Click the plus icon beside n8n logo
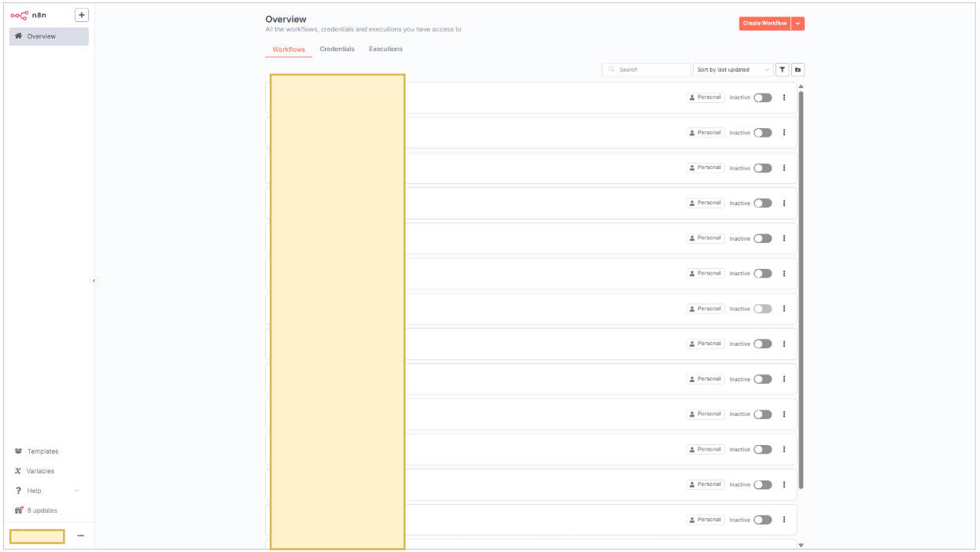 pyautogui.click(x=82, y=15)
